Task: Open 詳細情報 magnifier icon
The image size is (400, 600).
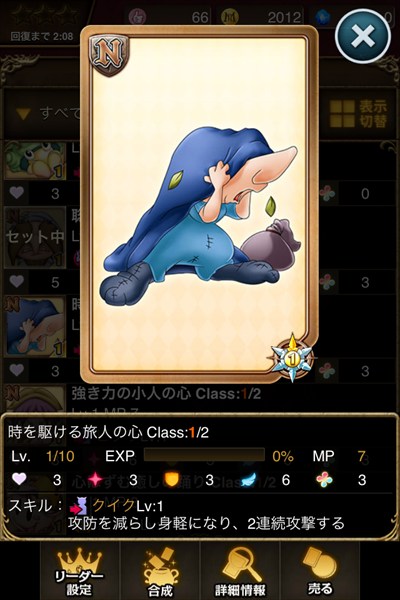Action: coord(240,571)
